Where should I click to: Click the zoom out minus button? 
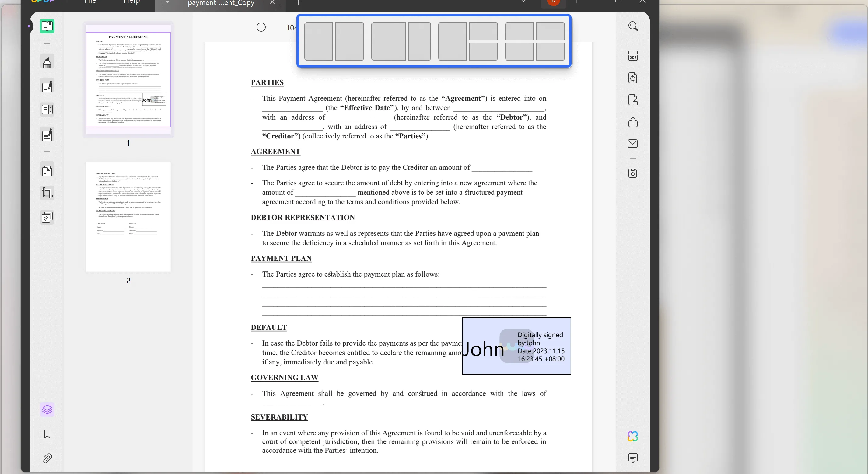pyautogui.click(x=261, y=27)
